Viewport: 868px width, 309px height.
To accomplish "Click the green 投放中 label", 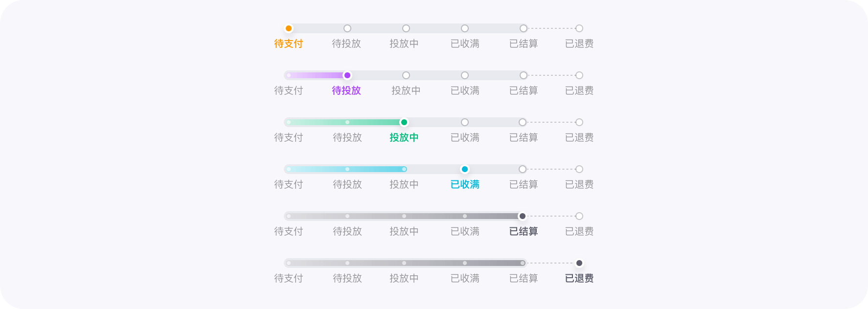I will 404,137.
